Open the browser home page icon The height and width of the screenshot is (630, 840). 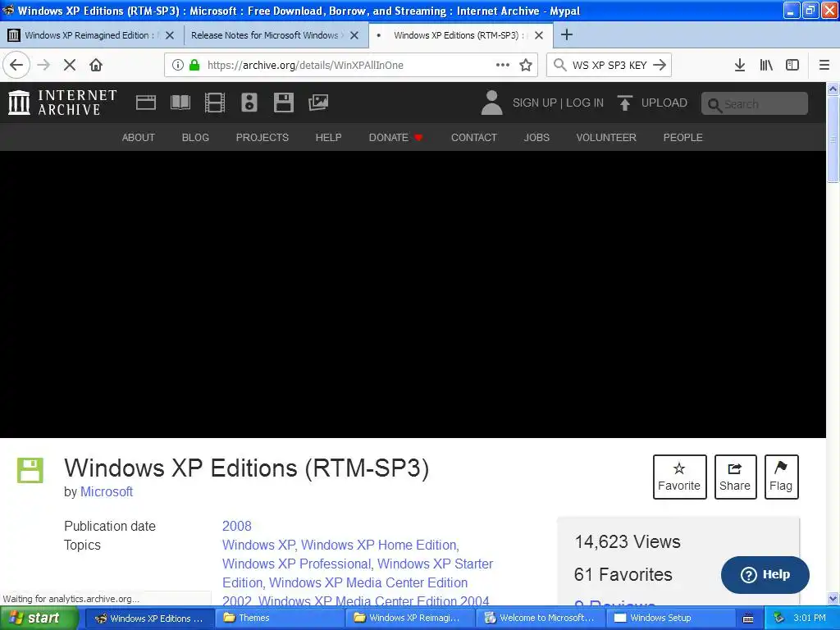tap(96, 65)
